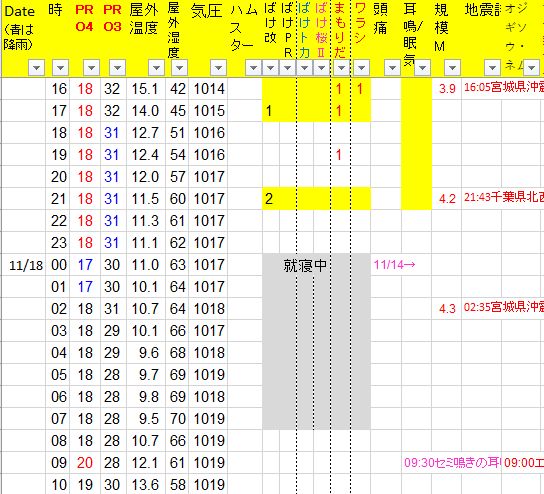Open the ばけ改 column filter dropdown
The height and width of the screenshot is (494, 544).
coord(270,68)
